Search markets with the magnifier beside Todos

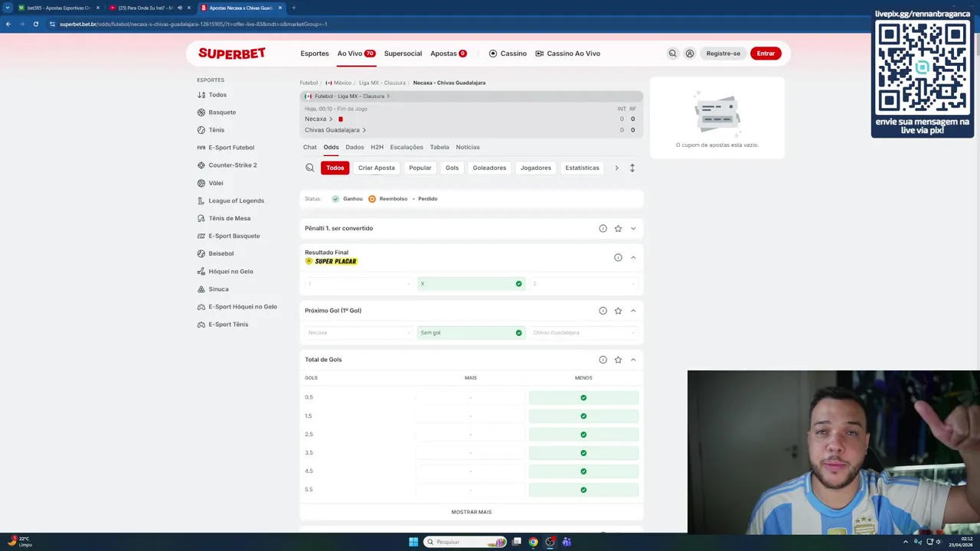(x=310, y=168)
